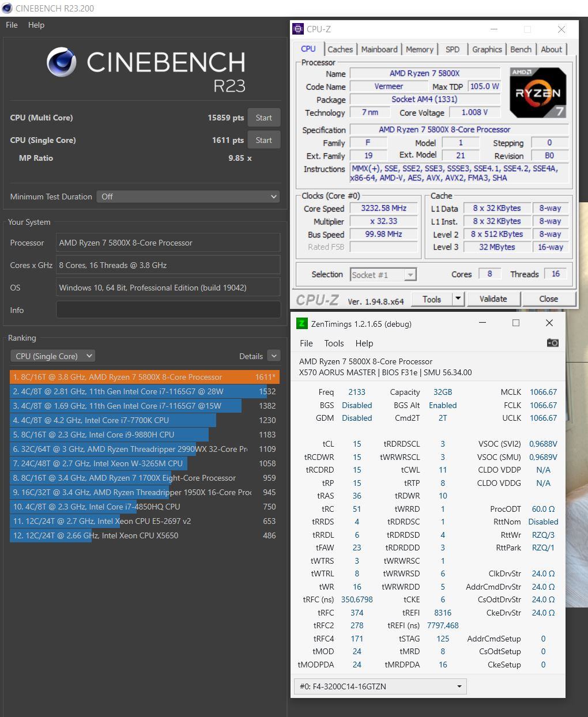Image resolution: width=588 pixels, height=717 pixels.
Task: Select the CPU tab in CPU-Z
Action: pos(308,49)
